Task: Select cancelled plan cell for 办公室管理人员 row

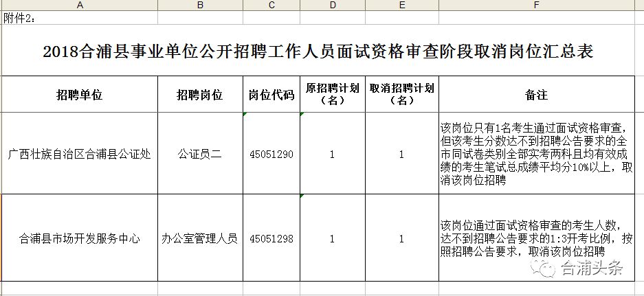Action: [402, 238]
